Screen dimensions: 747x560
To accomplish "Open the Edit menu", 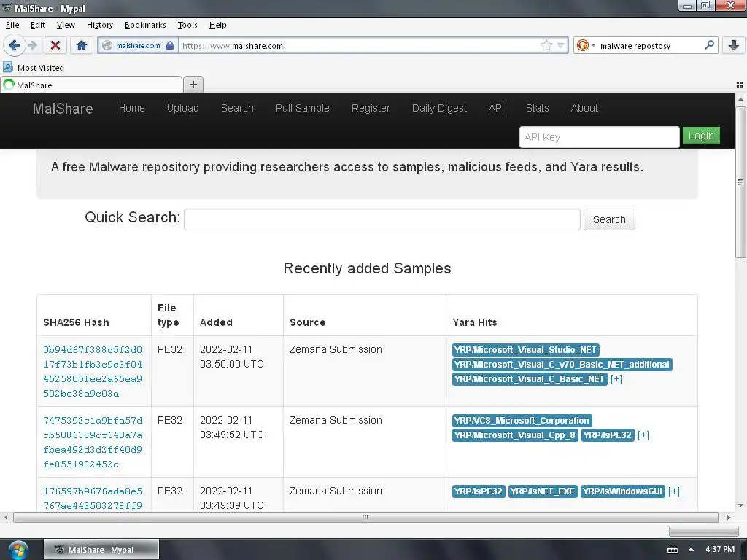I will click(x=38, y=25).
